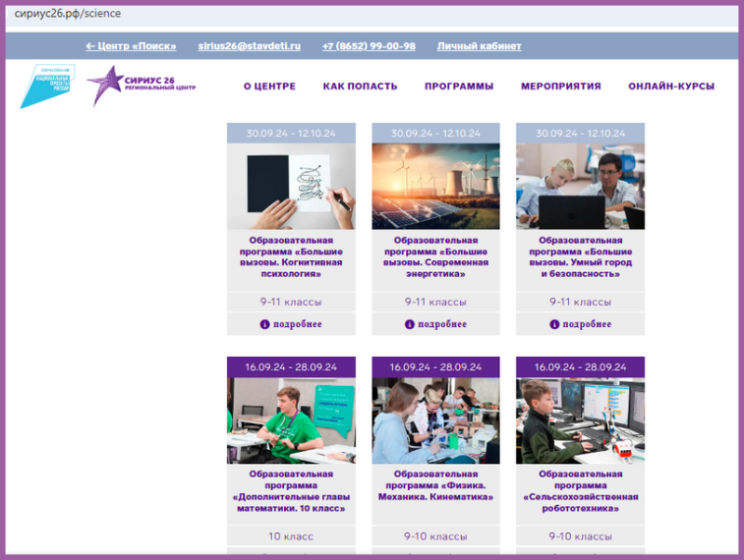Click «9-11 классы» on Cognitive Psychology card

(x=291, y=302)
